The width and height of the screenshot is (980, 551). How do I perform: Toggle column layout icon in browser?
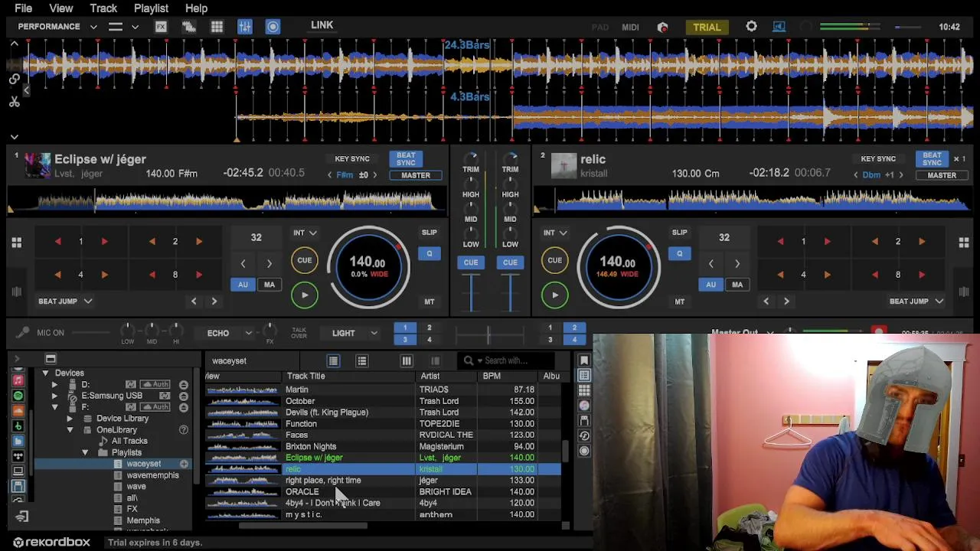coord(407,360)
